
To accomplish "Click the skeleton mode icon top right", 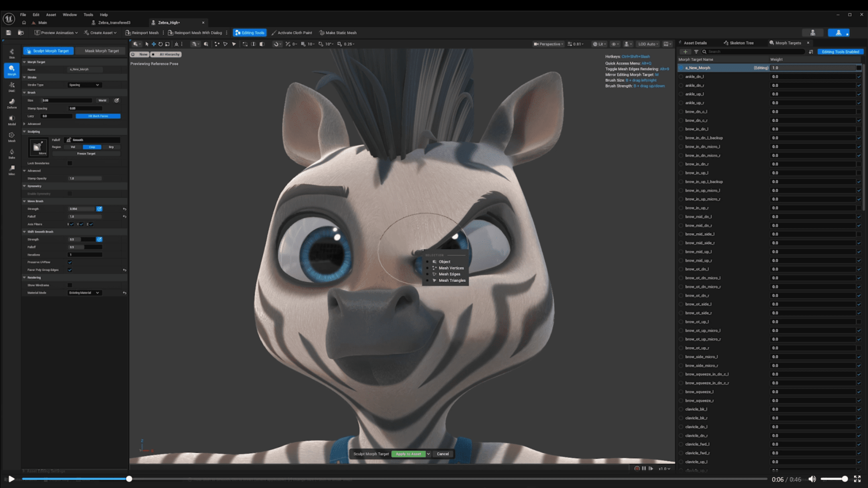I will point(813,33).
